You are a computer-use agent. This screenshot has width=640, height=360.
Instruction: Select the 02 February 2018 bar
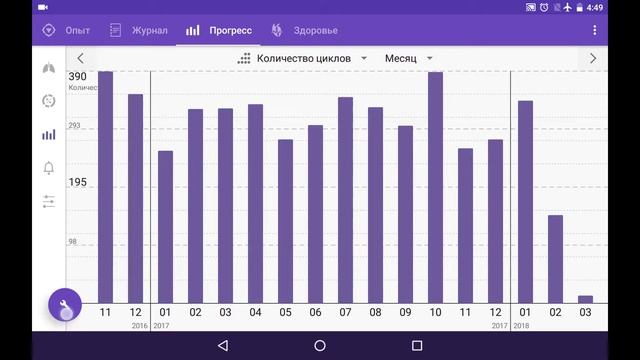point(556,259)
